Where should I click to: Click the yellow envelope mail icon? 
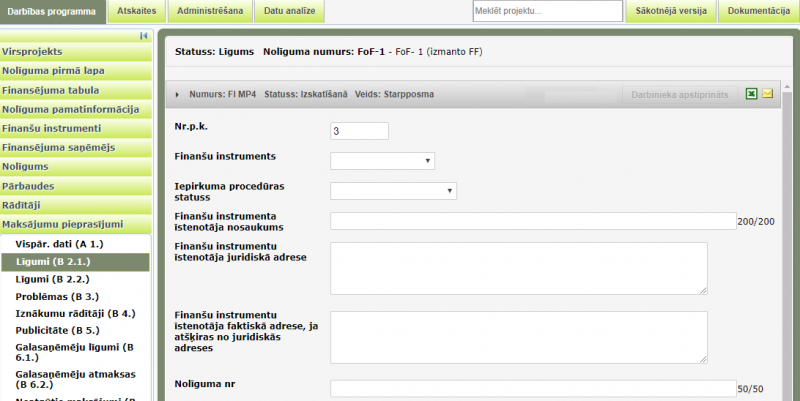tap(768, 94)
